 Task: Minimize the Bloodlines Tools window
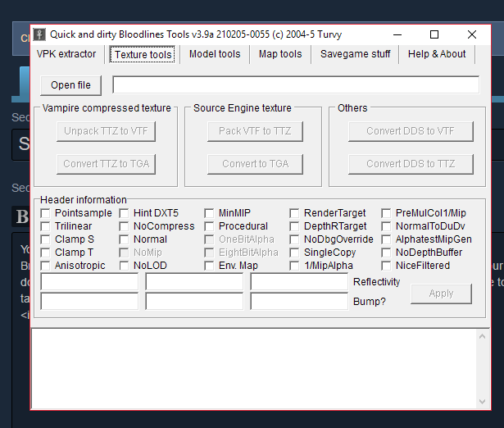[397, 34]
